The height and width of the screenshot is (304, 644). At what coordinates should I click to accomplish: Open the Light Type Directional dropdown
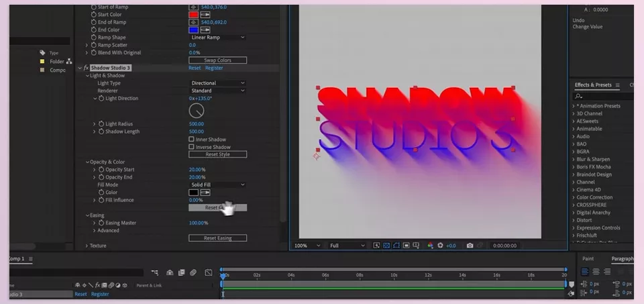click(217, 83)
